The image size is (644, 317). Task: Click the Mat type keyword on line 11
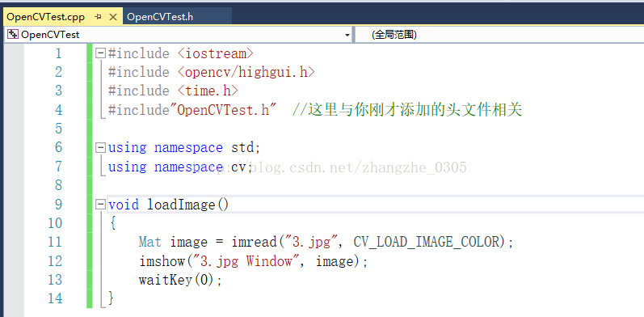(x=150, y=242)
